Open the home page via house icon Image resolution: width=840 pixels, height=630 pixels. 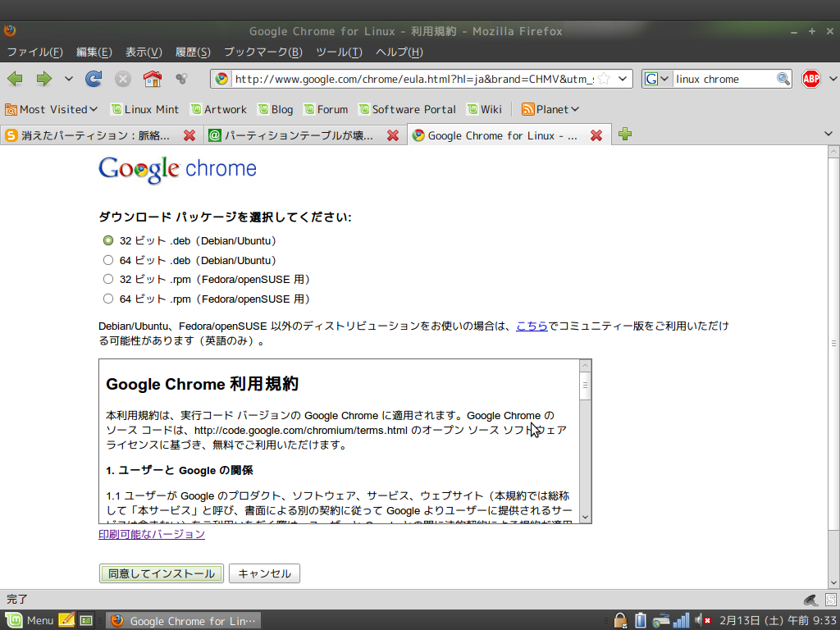[153, 80]
